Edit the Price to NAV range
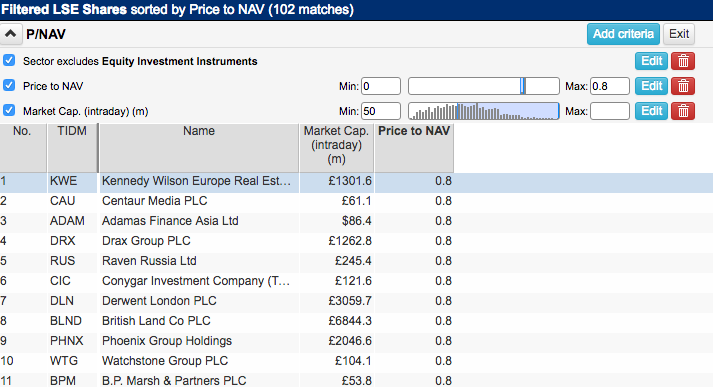The width and height of the screenshot is (713, 387). pos(651,86)
